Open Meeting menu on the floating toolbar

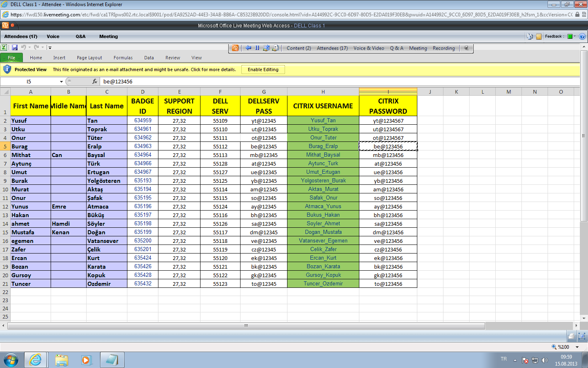pyautogui.click(x=418, y=48)
